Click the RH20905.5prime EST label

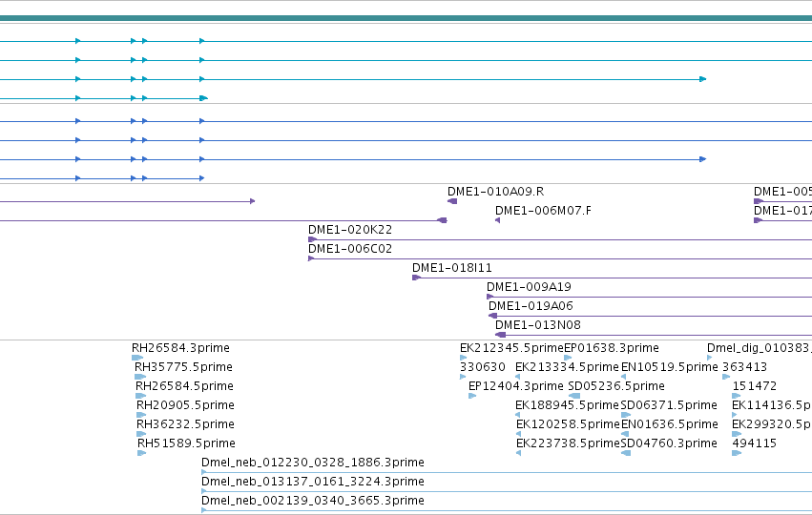click(185, 405)
